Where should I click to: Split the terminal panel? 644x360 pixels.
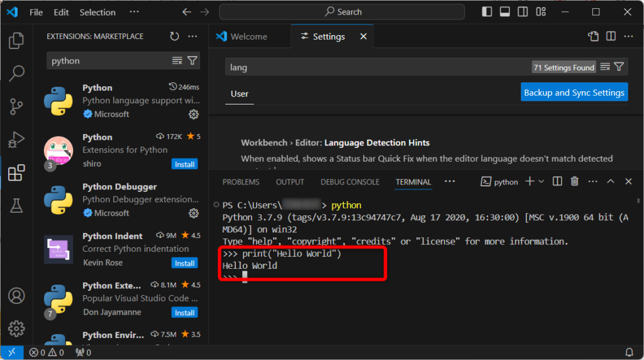pos(557,181)
